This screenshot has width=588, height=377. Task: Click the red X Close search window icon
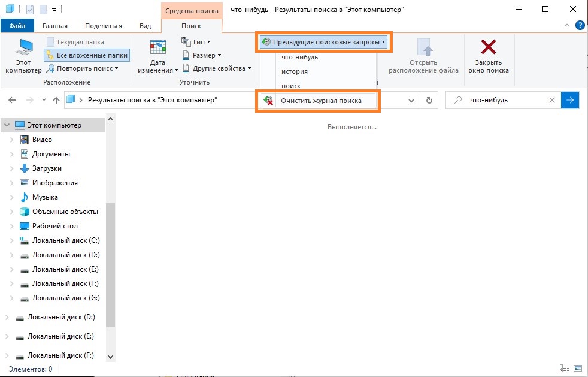pyautogui.click(x=488, y=47)
